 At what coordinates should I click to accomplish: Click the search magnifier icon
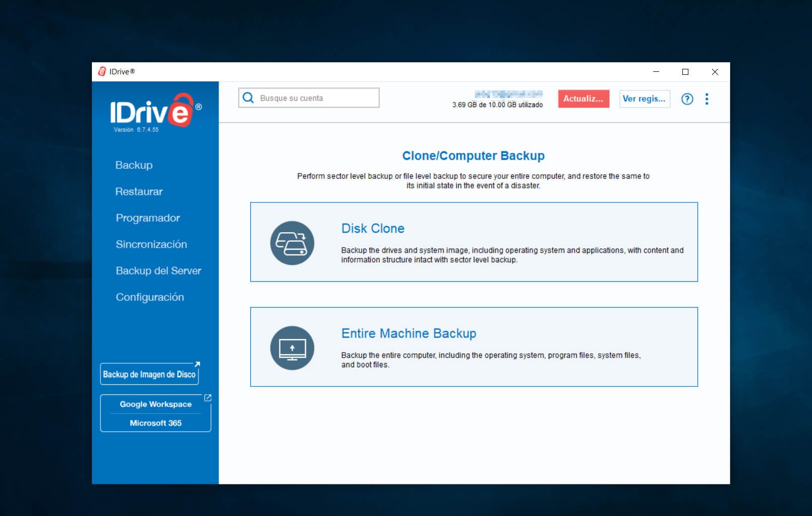(x=248, y=97)
